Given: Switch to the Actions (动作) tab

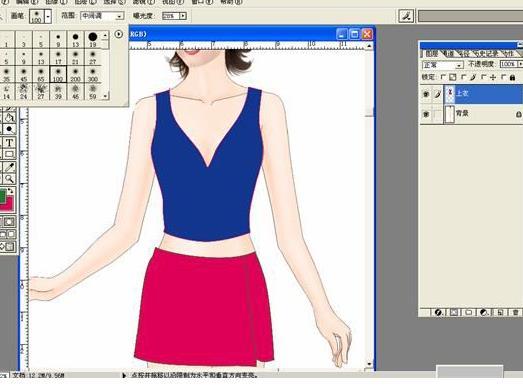Looking at the screenshot, I should (508, 53).
